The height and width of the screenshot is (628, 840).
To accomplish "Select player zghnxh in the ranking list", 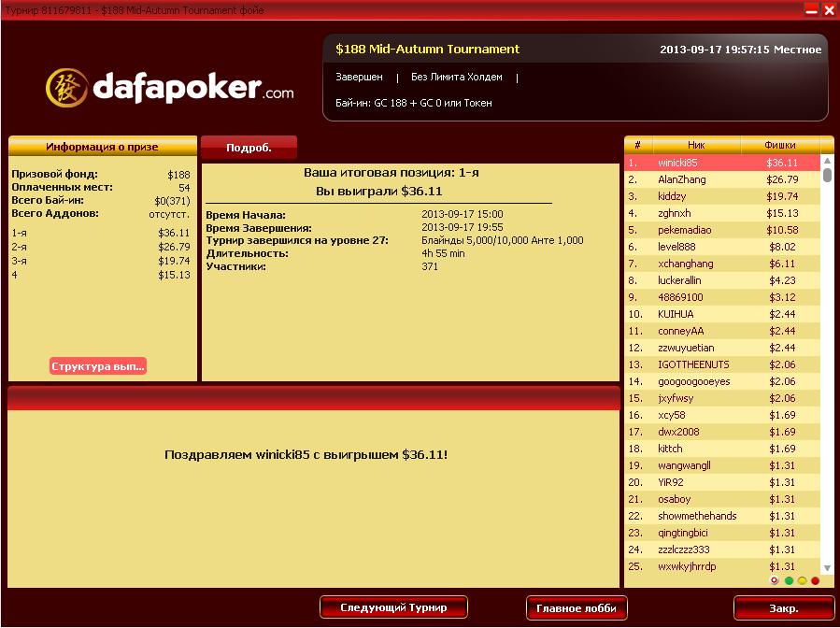I will coord(722,213).
